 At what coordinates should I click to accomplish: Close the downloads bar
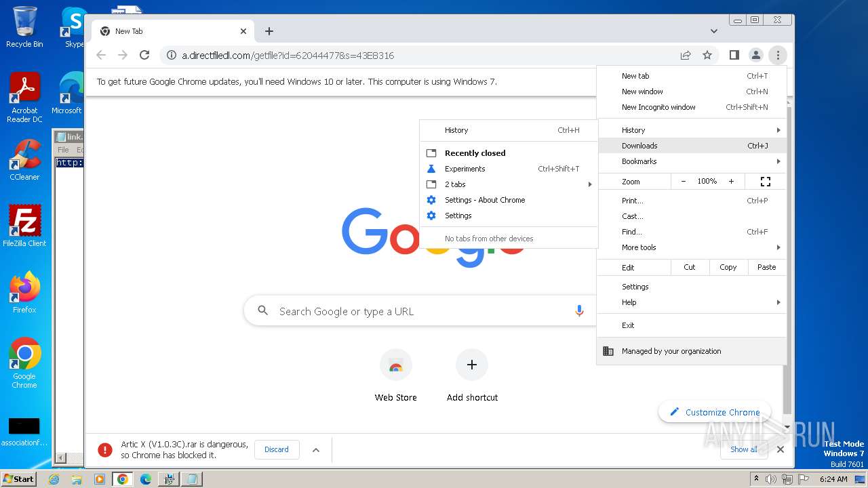[x=781, y=449]
